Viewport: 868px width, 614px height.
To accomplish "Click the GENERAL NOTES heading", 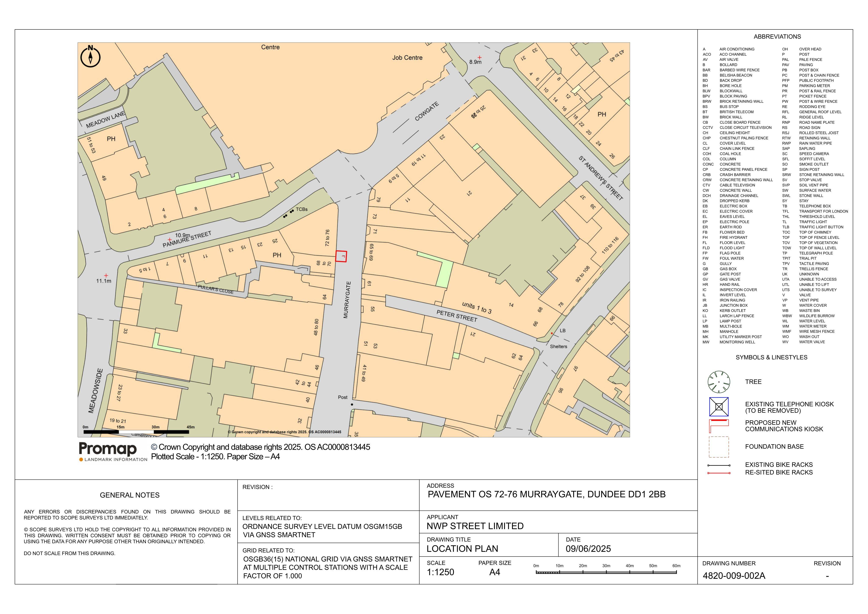I will pyautogui.click(x=130, y=495).
